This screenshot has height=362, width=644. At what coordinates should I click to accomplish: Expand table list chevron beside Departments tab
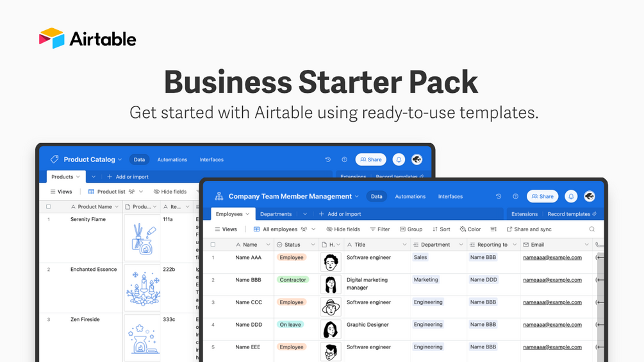305,214
